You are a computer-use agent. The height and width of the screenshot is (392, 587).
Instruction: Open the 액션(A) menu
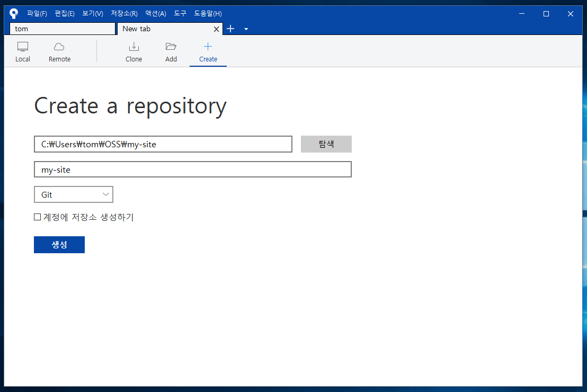pyautogui.click(x=156, y=13)
